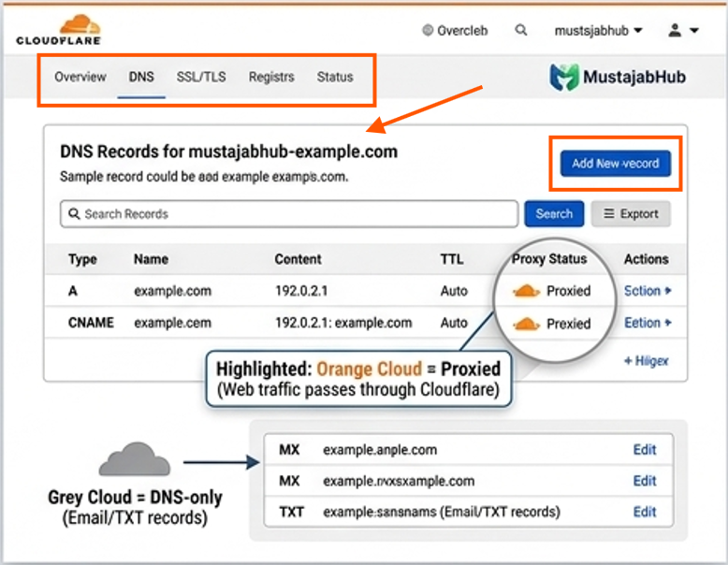Viewport: 728px width, 565px height.
Task: Click the Export button
Action: point(631,213)
